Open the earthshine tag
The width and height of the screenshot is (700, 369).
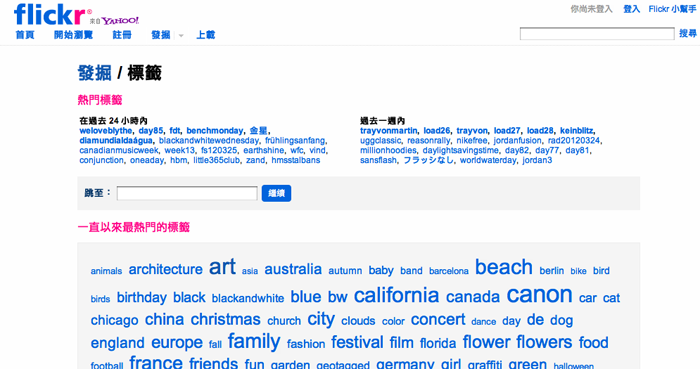coord(263,150)
